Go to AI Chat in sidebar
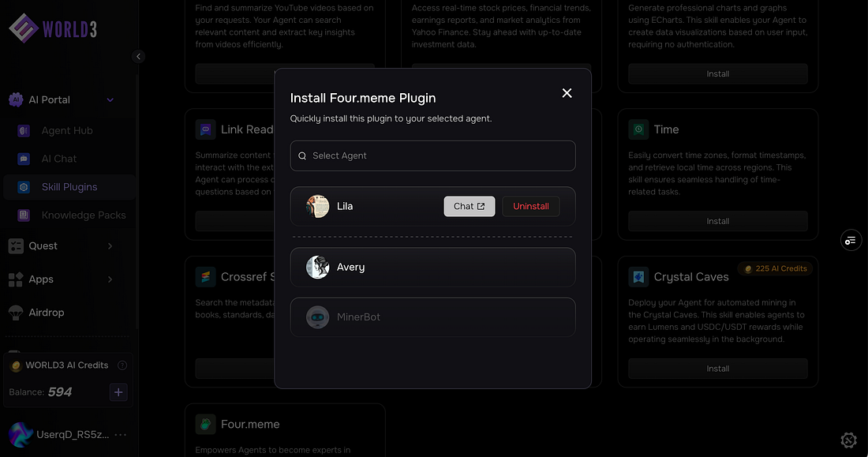 [x=58, y=159]
